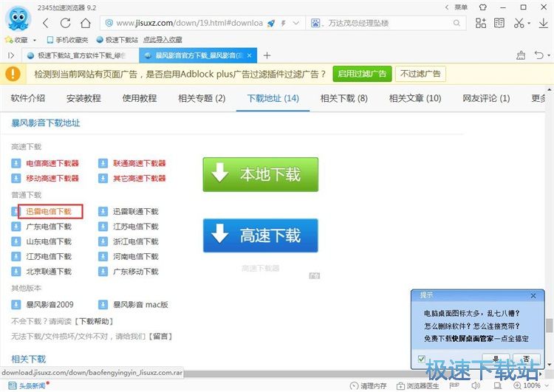Image resolution: width=554 pixels, height=392 pixels.
Task: Switch to the 安装教程 tab
Action: click(x=83, y=98)
